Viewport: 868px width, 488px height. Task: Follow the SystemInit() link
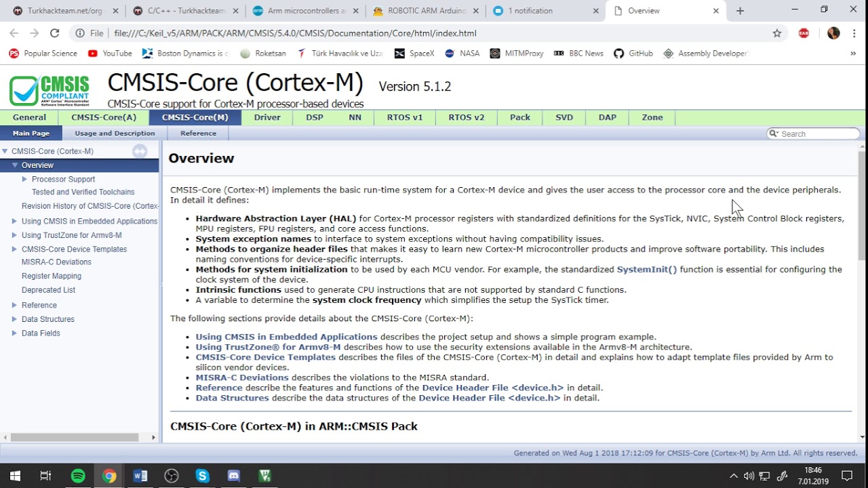pos(647,269)
